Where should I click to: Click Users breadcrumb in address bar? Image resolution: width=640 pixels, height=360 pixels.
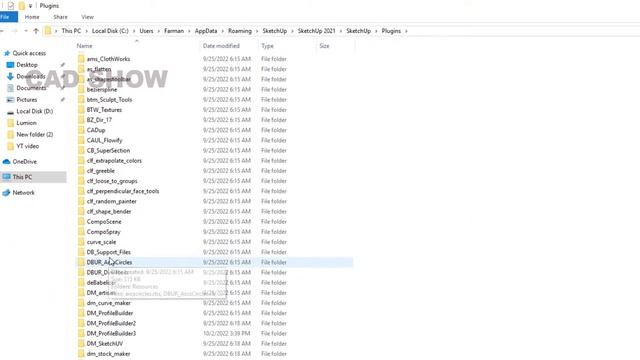[146, 31]
